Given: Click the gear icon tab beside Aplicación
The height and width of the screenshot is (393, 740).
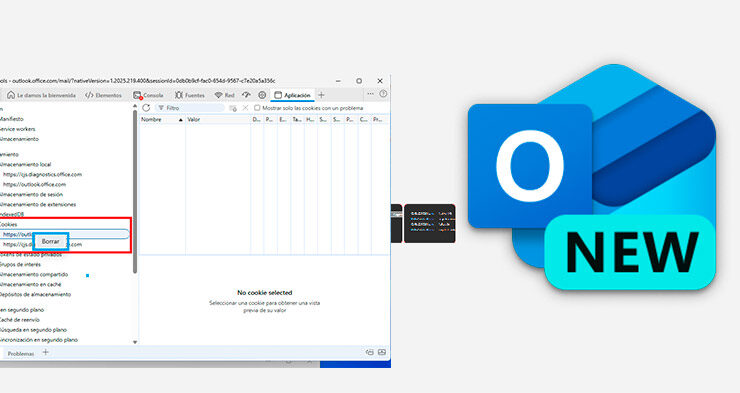Looking at the screenshot, I should (262, 95).
